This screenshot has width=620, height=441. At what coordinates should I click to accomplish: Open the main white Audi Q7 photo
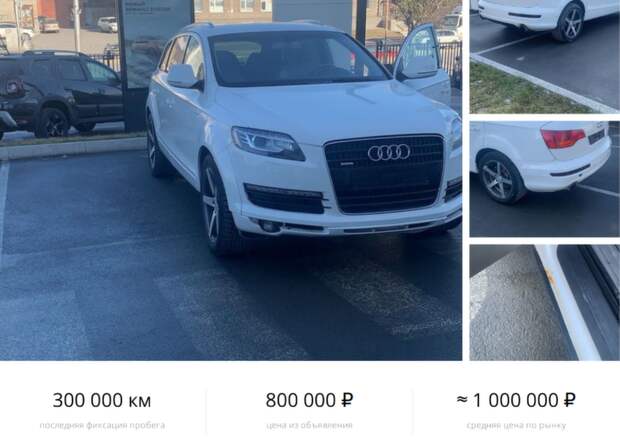231,180
